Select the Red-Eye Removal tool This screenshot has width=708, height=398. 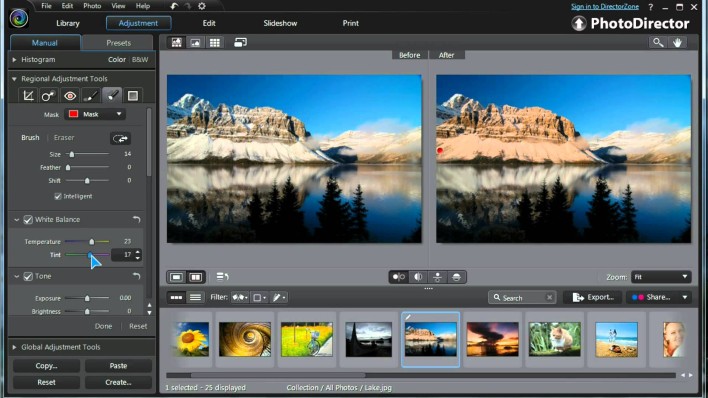point(70,96)
